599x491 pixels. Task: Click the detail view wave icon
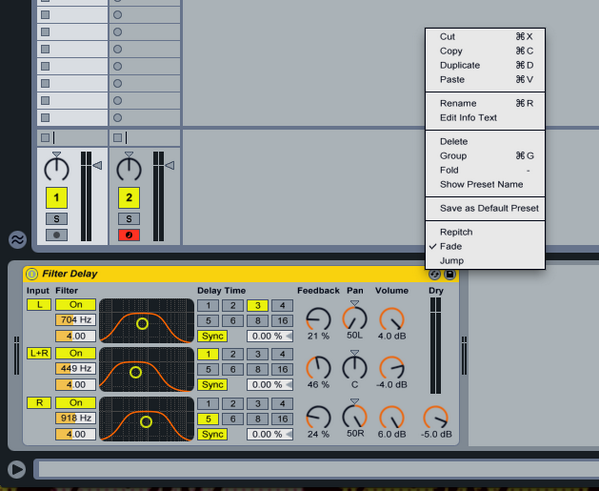point(17,240)
